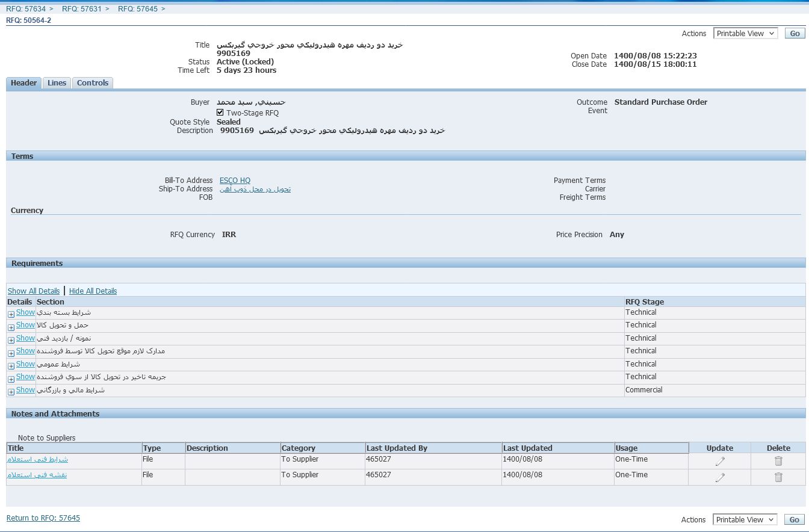This screenshot has width=809, height=532.
Task: Click the Quote Style value Sealed
Action: [x=229, y=122]
